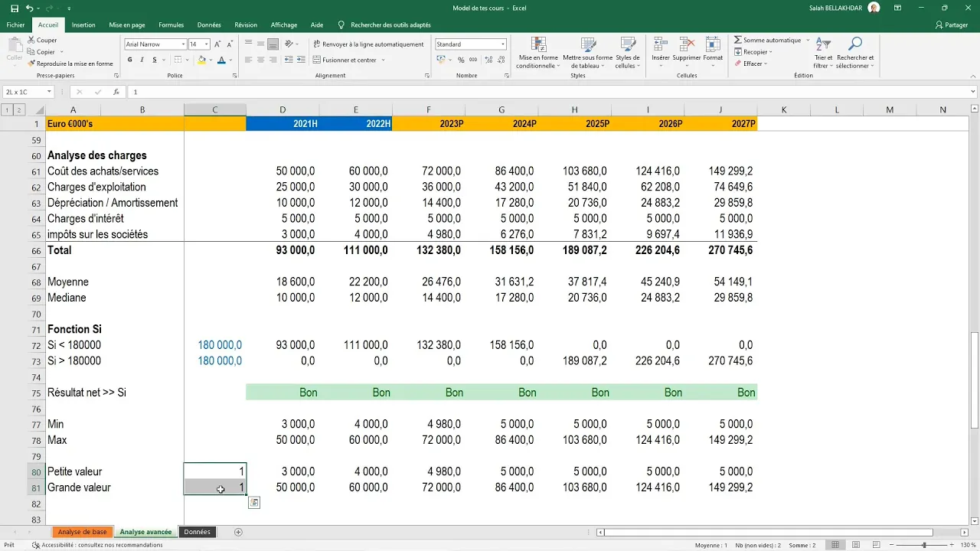Apply the percent style format
This screenshot has width=980, height=551.
pyautogui.click(x=461, y=60)
